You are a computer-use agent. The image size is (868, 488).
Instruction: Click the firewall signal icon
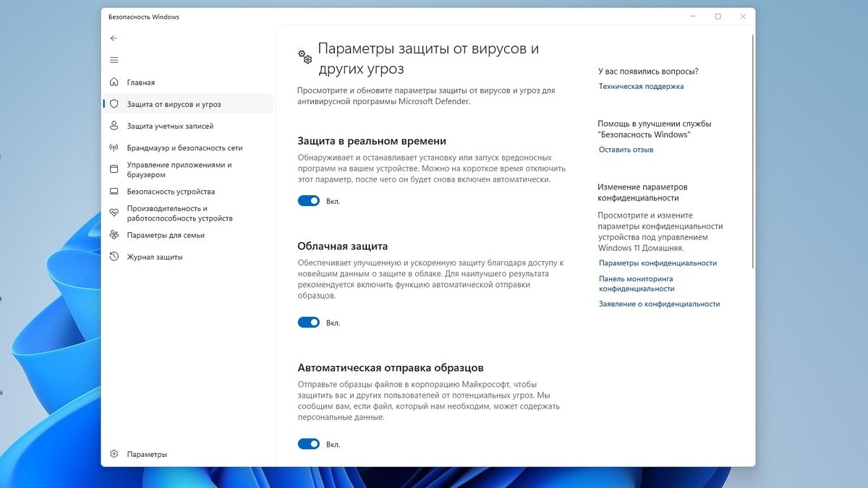[x=114, y=147]
